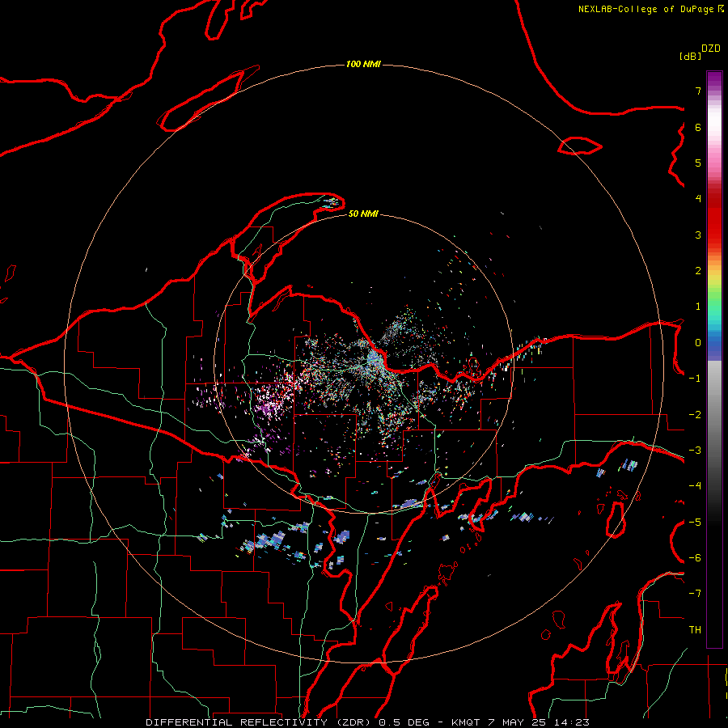
Task: Click the TH threshold label on scale
Action: pos(695,630)
